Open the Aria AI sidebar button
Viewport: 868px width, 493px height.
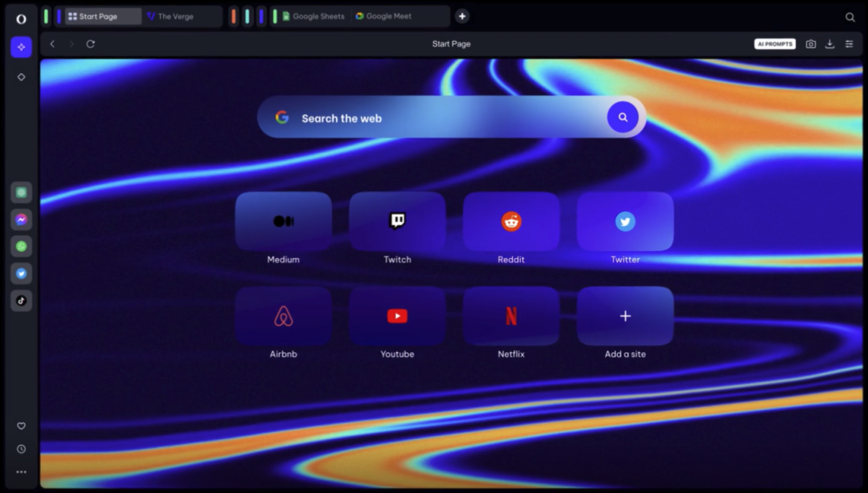(x=21, y=47)
